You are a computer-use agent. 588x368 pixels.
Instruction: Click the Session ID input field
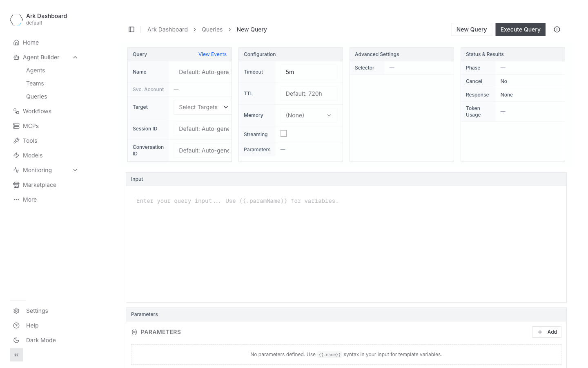point(203,129)
